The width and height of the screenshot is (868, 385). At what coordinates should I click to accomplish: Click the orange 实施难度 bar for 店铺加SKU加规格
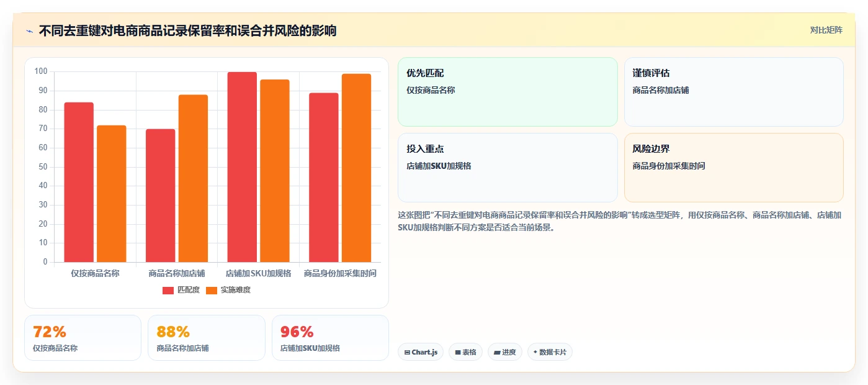(x=275, y=171)
